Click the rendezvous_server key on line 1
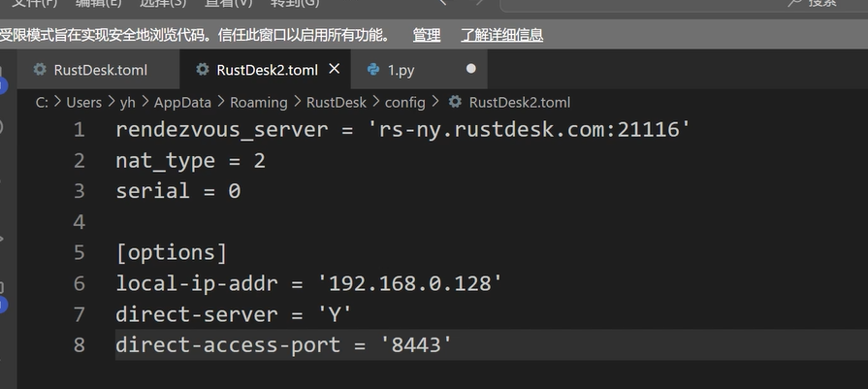868x389 pixels. coord(221,129)
